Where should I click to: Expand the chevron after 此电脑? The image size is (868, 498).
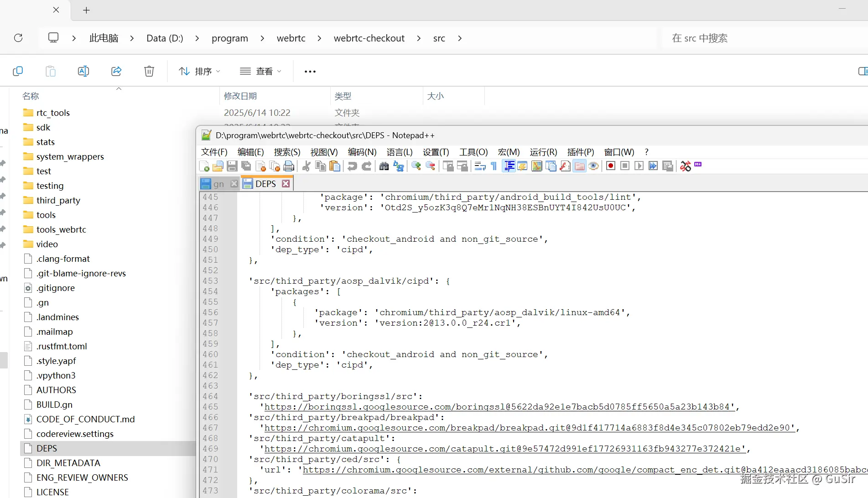(132, 38)
